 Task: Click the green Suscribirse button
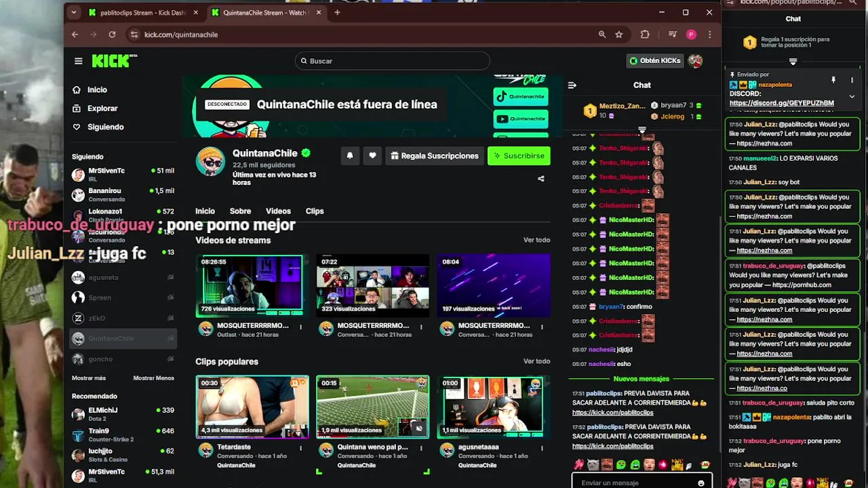click(x=519, y=156)
